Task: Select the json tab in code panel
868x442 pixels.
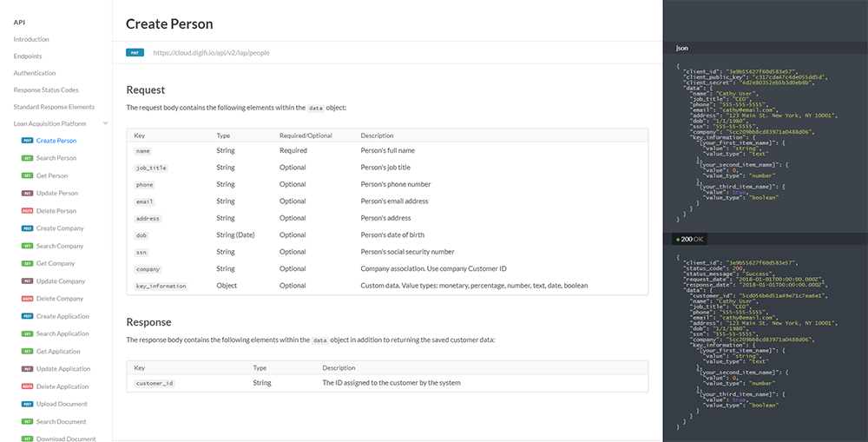Action: (682, 49)
